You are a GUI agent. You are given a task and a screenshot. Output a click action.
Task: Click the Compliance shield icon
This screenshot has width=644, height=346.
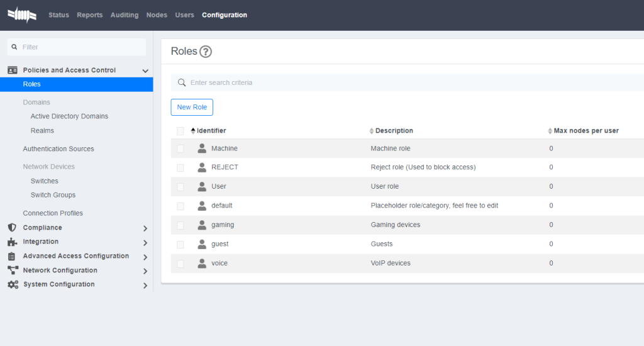tap(12, 228)
